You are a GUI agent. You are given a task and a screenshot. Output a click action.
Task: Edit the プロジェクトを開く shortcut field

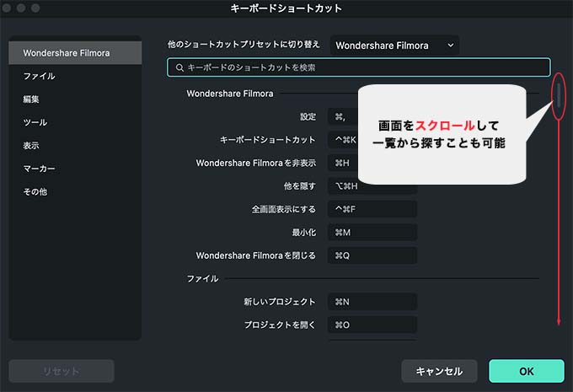click(372, 325)
